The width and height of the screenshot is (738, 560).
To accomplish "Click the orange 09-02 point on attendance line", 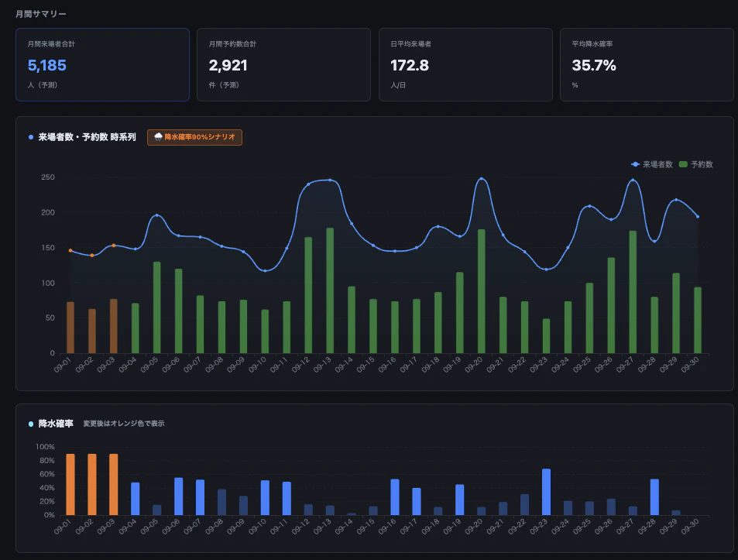I will click(x=92, y=256).
